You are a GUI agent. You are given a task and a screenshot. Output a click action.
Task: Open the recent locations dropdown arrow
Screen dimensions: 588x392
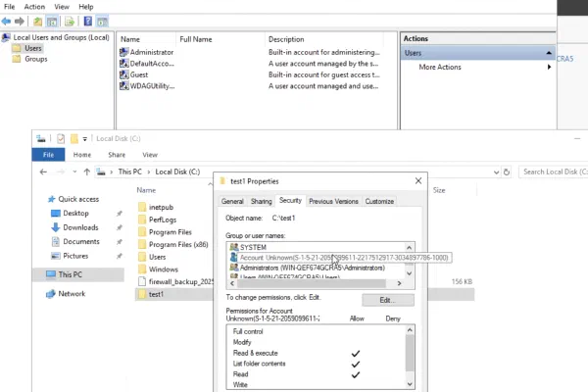74,171
